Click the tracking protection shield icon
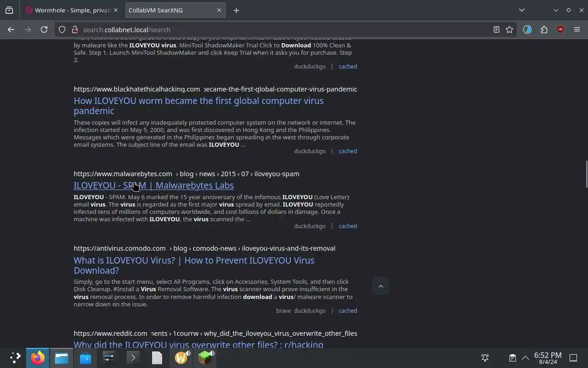 click(62, 29)
